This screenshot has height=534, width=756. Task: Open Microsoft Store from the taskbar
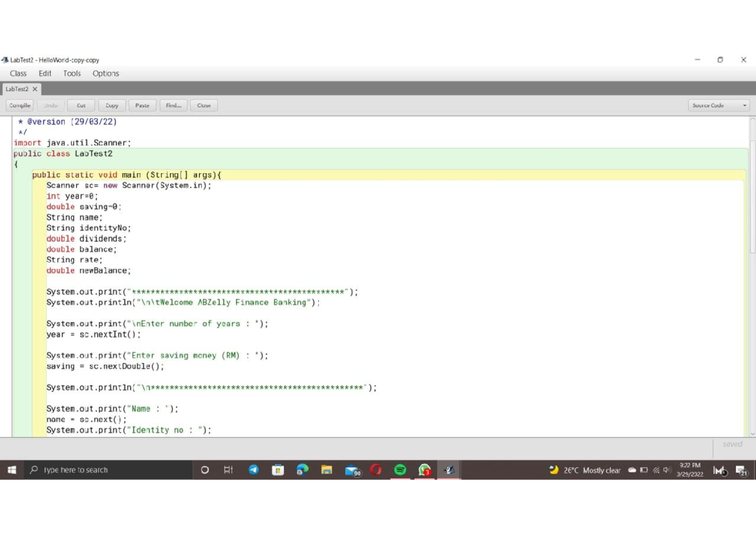pyautogui.click(x=277, y=470)
